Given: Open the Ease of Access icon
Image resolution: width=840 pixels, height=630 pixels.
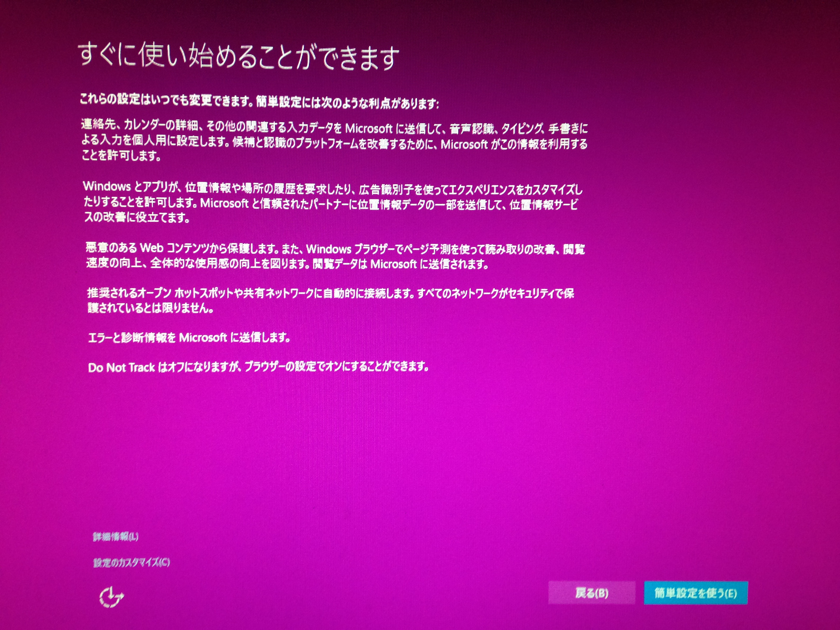Looking at the screenshot, I should point(111,597).
